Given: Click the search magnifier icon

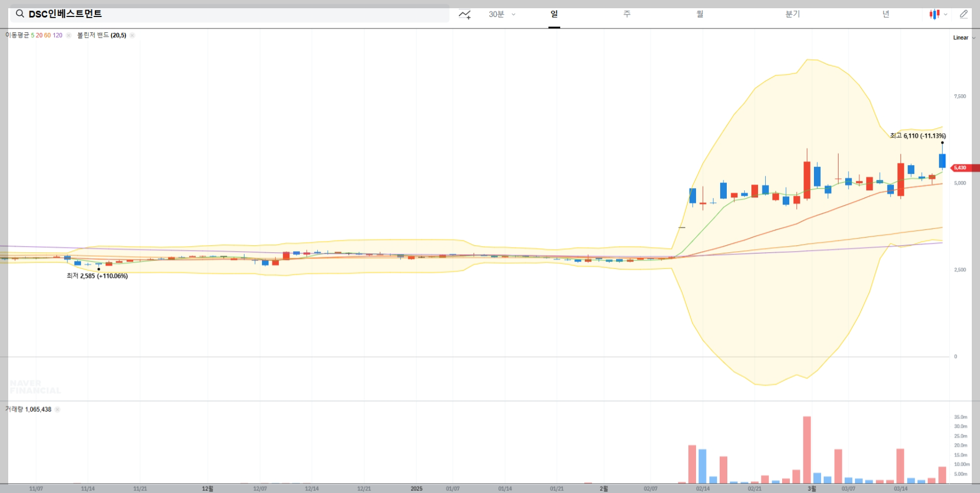Looking at the screenshot, I should (20, 14).
